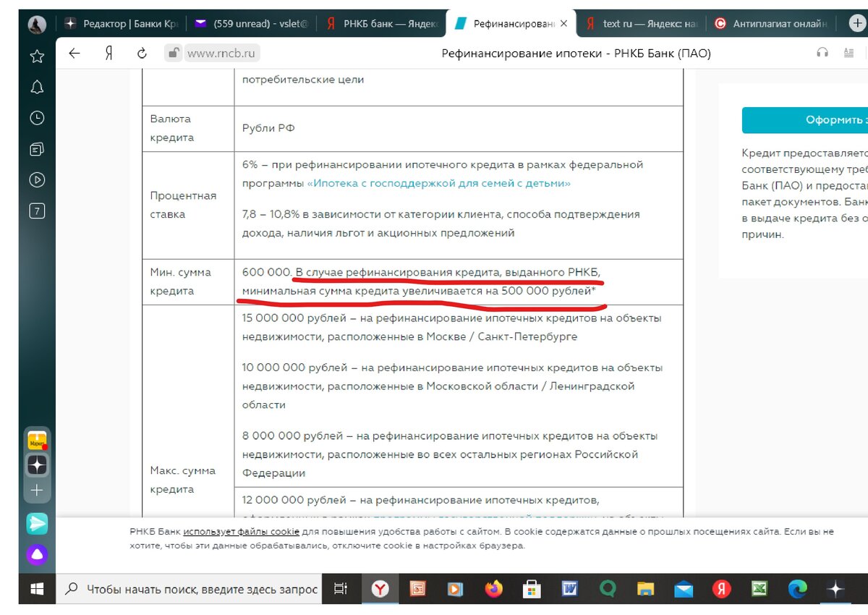This screenshot has height=615, width=868.
Task: Add a new app with sidebar plus
Action: [x=37, y=490]
